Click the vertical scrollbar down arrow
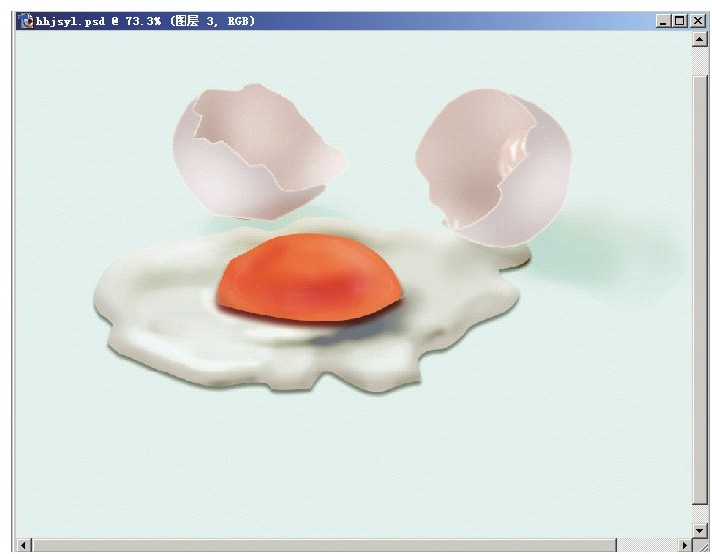 tap(699, 529)
